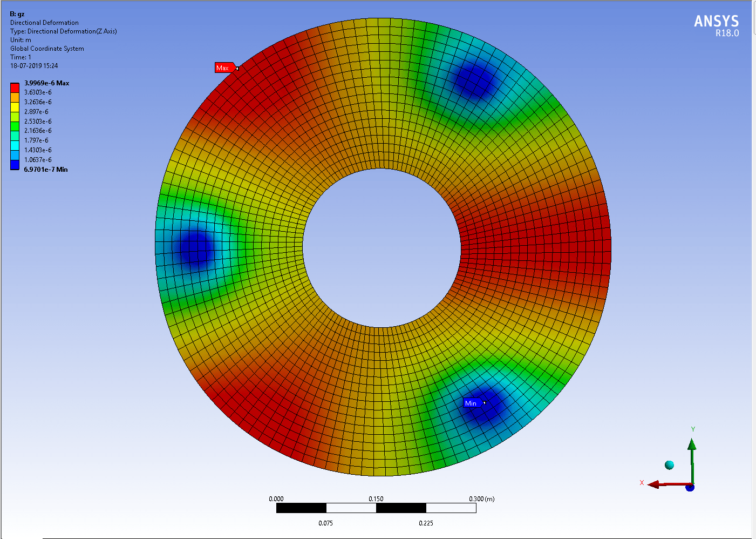This screenshot has width=756, height=539.
Task: Click the 'Directional Deformation' legend heading
Action: (x=44, y=23)
